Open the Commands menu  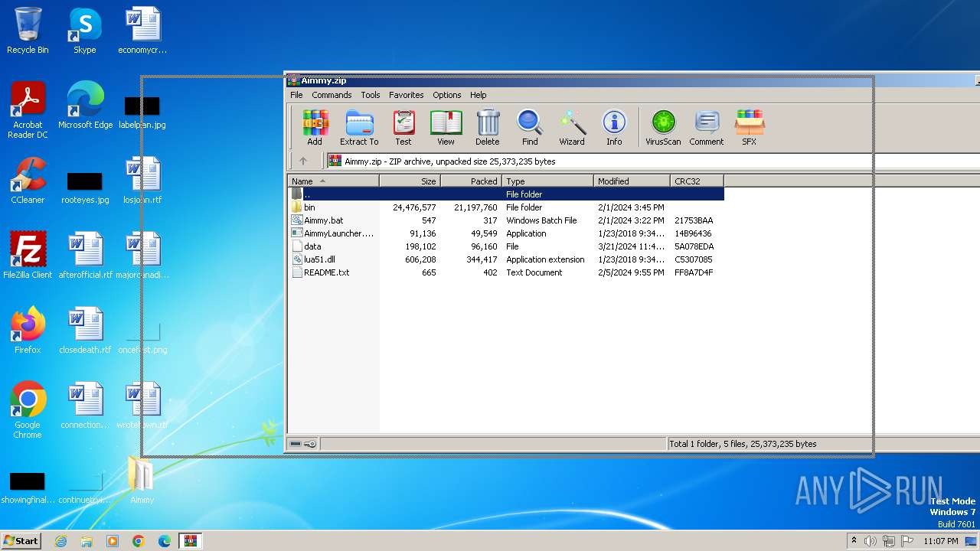coord(332,95)
